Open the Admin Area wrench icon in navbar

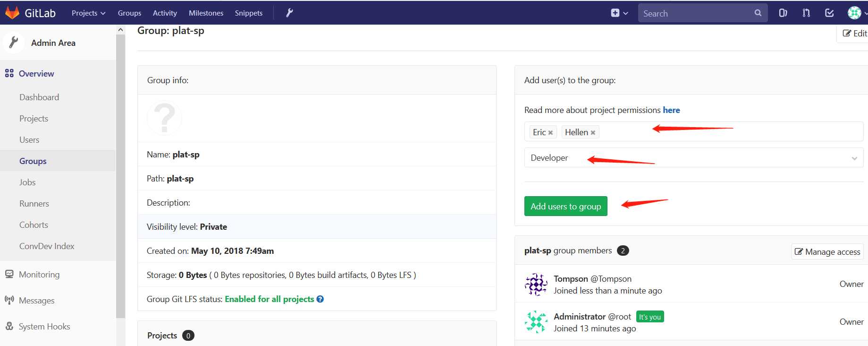click(289, 13)
